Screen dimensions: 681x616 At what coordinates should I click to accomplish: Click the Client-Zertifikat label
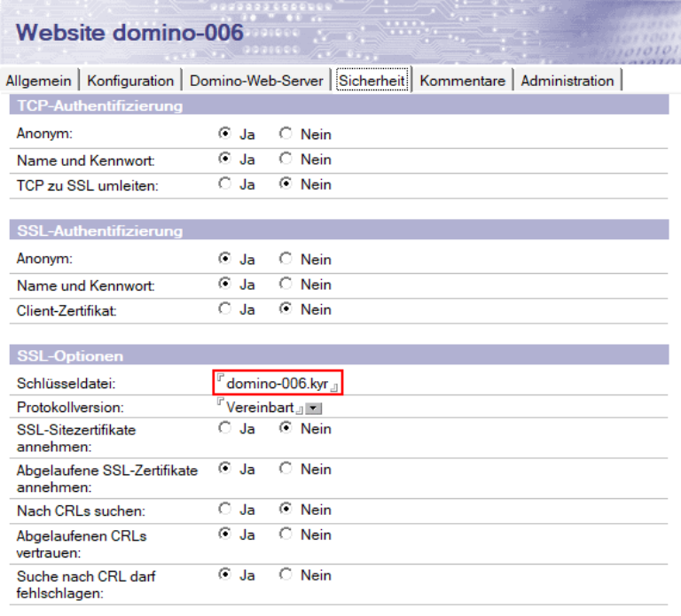point(67,310)
